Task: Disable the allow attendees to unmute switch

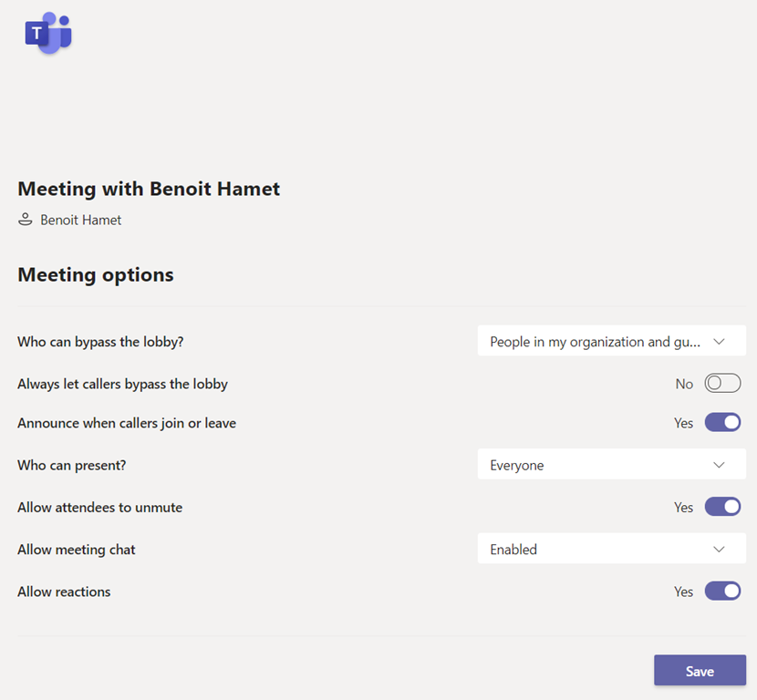Action: point(722,507)
